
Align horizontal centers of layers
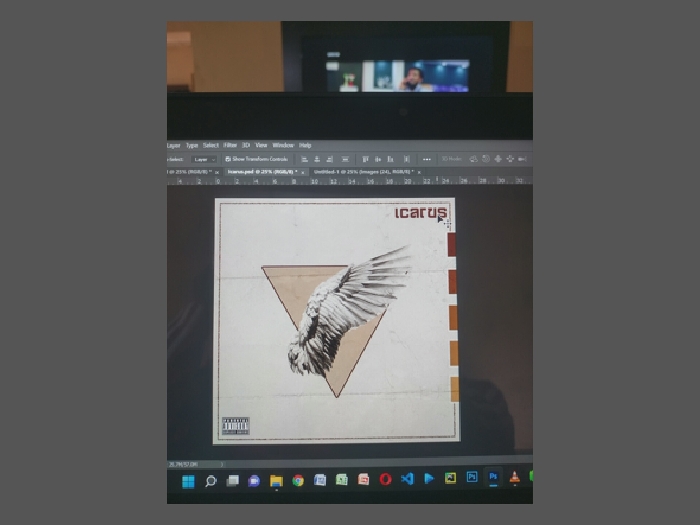point(317,159)
